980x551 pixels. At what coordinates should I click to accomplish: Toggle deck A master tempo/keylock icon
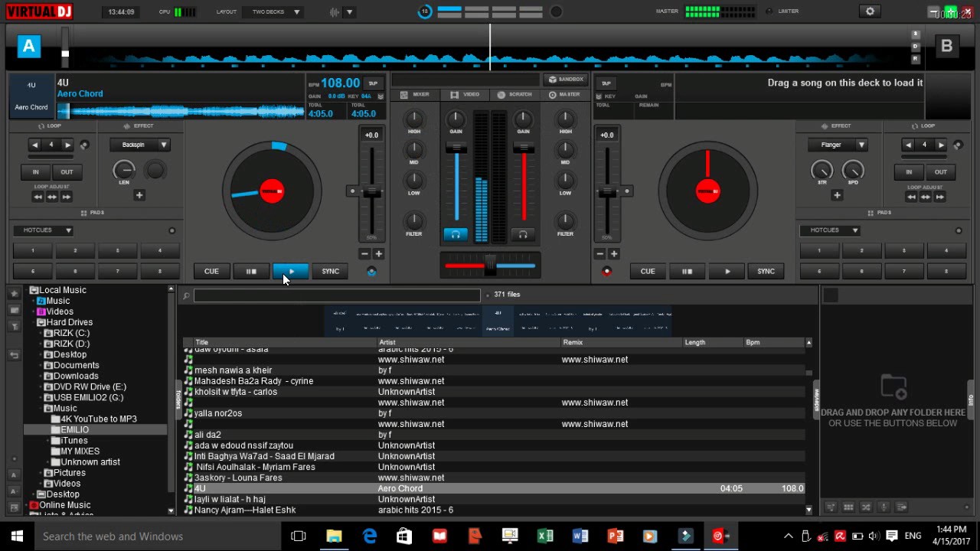pyautogui.click(x=371, y=271)
